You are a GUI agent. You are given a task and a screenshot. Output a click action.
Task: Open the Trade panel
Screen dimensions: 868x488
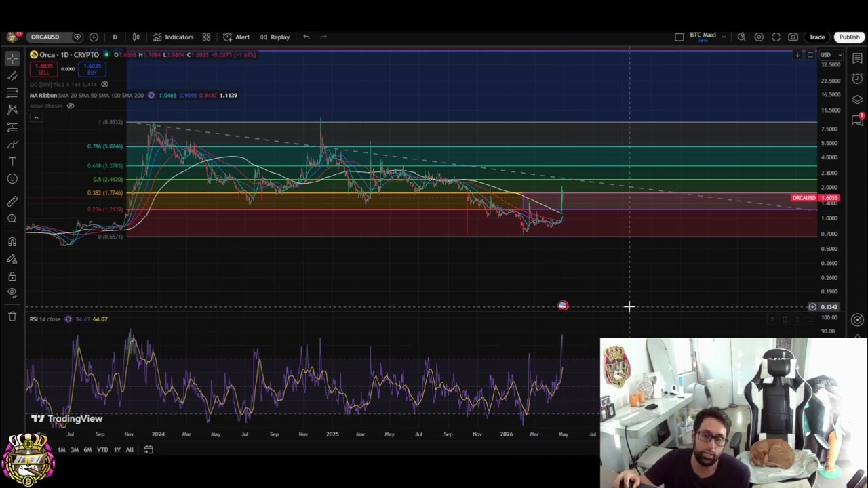pos(816,37)
